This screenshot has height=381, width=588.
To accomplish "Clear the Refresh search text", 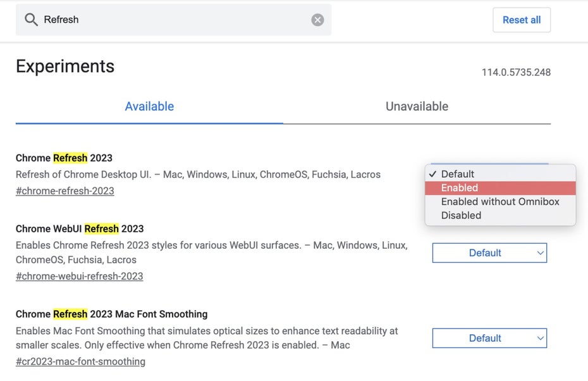I will [x=317, y=20].
